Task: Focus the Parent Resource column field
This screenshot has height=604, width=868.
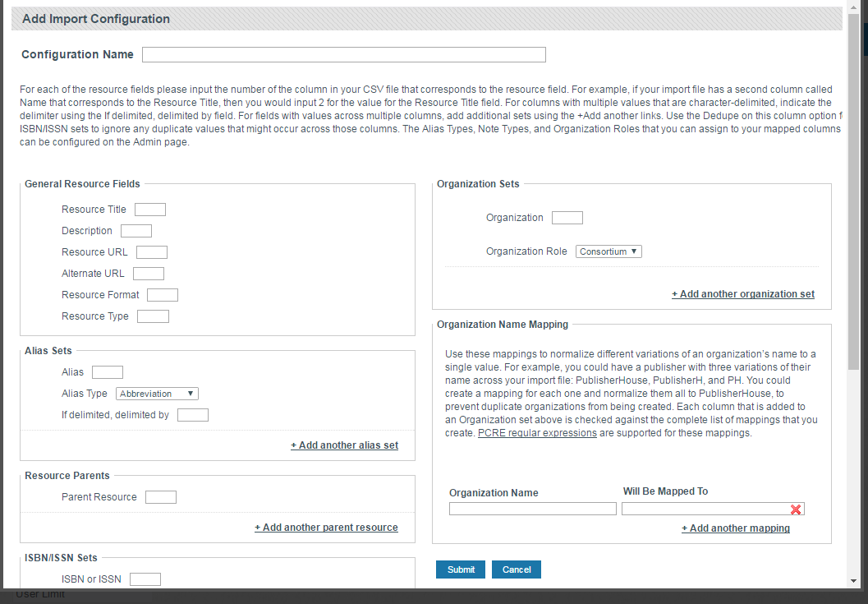Action: pos(160,497)
